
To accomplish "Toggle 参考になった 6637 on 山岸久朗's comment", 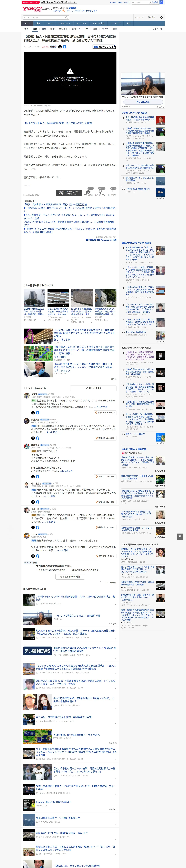I will (x=105, y=438).
